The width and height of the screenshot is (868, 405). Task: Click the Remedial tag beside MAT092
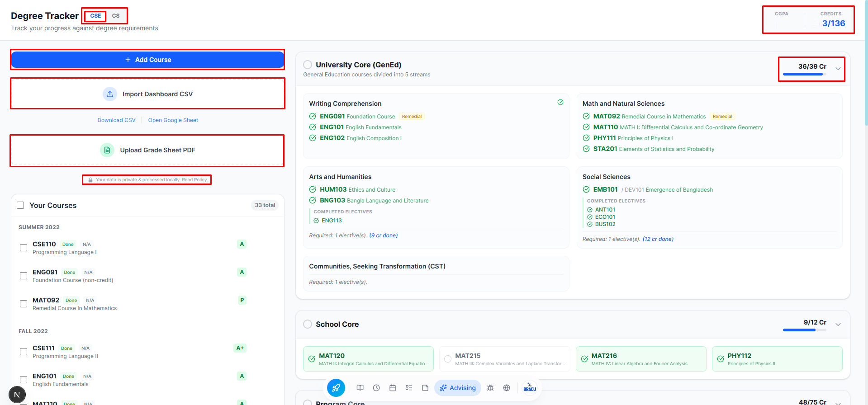tap(722, 117)
